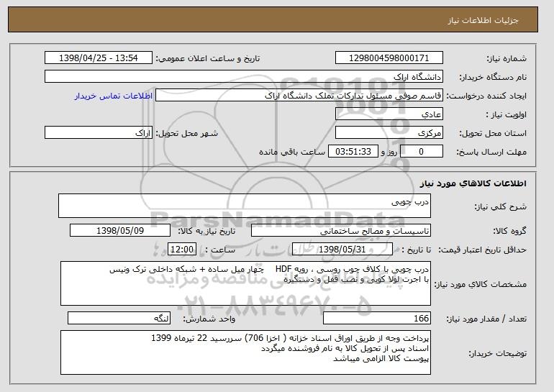Click the header جزئیات اطلاعات نیاز
Screen dimensions: 554x392
(x=483, y=20)
